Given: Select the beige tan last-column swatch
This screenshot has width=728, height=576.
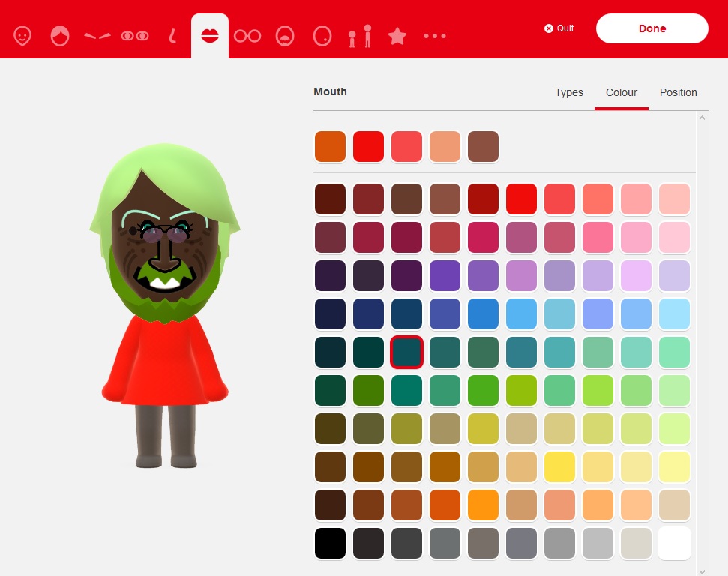Looking at the screenshot, I should pos(674,505).
